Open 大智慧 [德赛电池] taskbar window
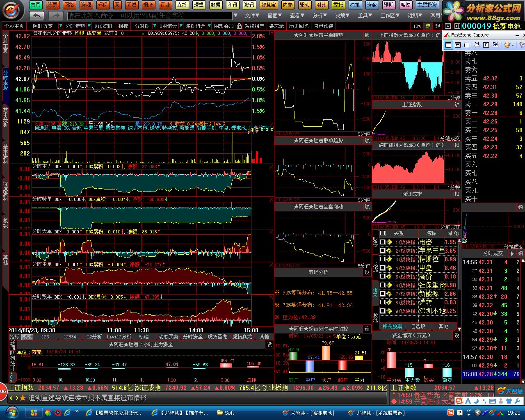Image resolution: width=525 pixels, height=420 pixels. coord(308,413)
